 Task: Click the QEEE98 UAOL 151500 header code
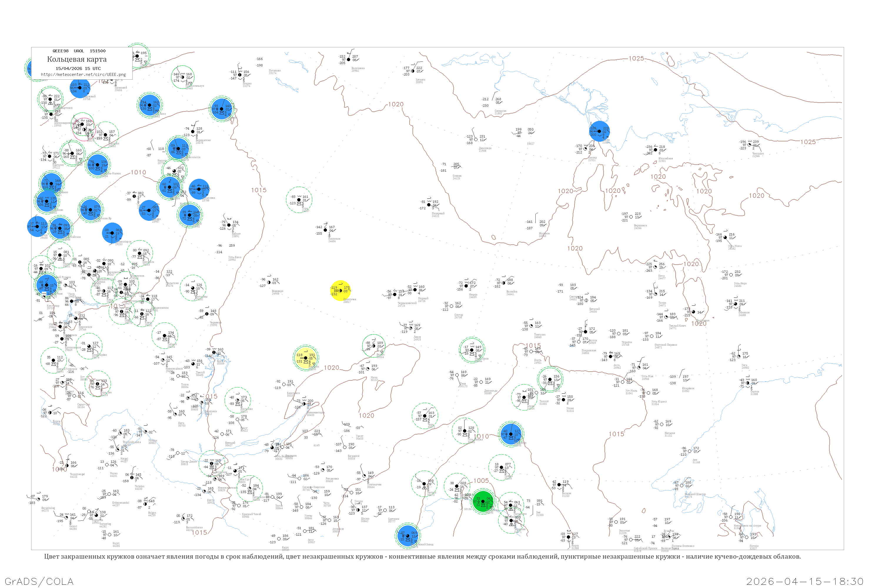pyautogui.click(x=79, y=51)
